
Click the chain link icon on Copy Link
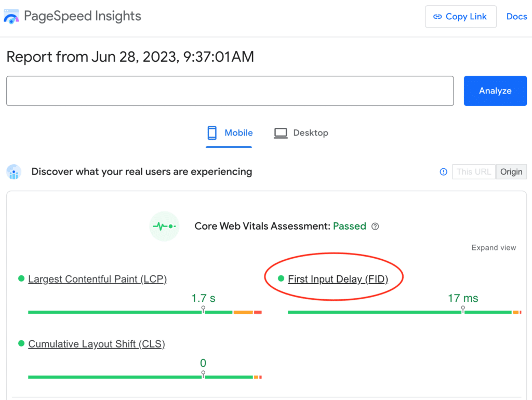coord(437,17)
